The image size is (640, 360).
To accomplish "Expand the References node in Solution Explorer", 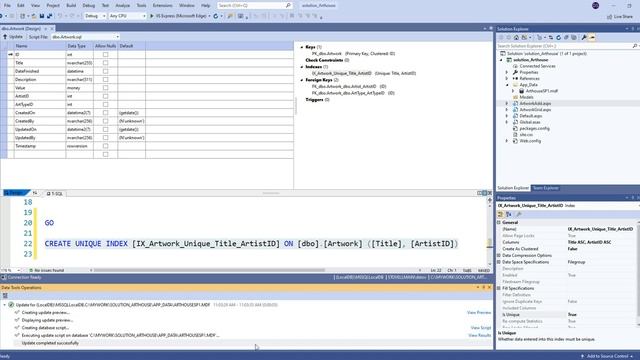I will click(507, 78).
